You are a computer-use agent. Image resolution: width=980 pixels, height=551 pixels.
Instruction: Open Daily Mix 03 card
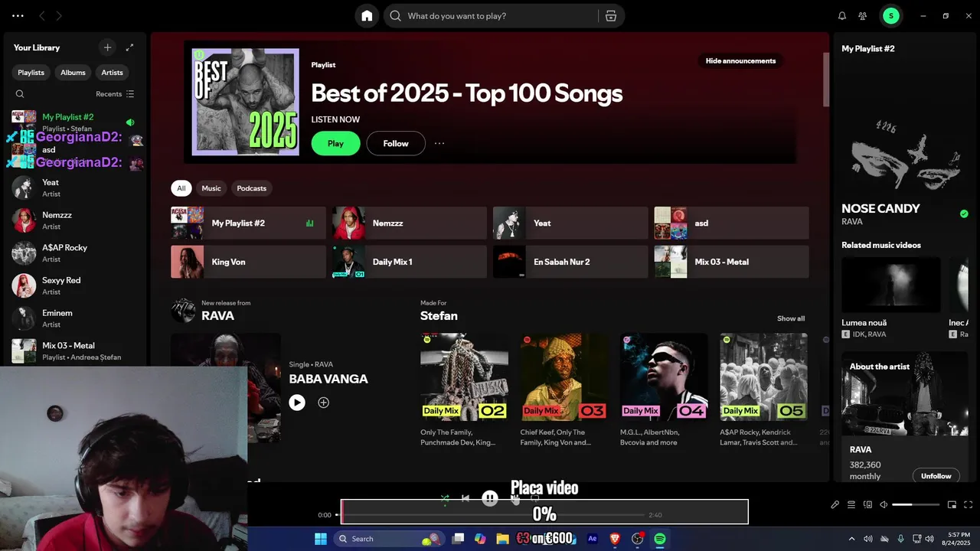pyautogui.click(x=564, y=390)
